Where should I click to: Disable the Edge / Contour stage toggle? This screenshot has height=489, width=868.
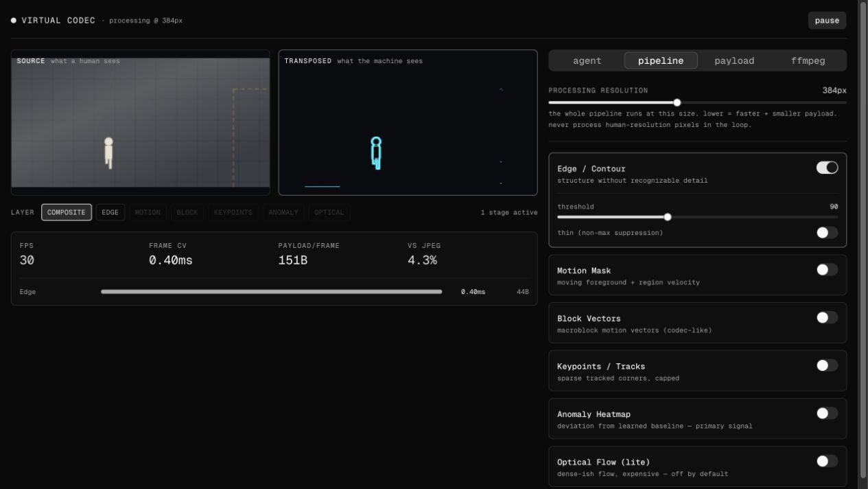coord(827,168)
